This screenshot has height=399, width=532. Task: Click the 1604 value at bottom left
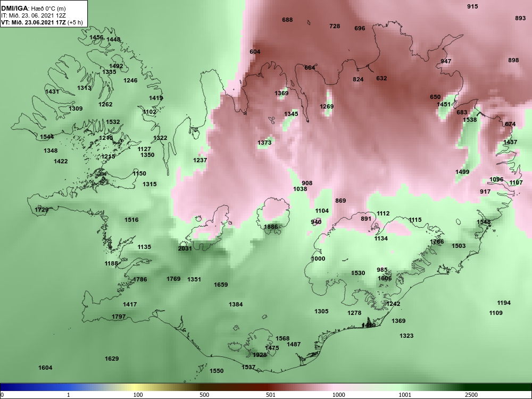pyautogui.click(x=45, y=368)
